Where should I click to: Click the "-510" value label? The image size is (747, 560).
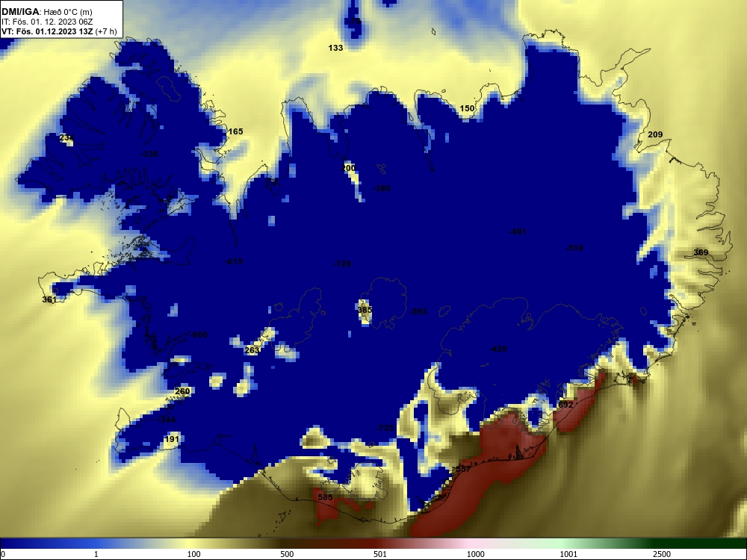(x=574, y=248)
